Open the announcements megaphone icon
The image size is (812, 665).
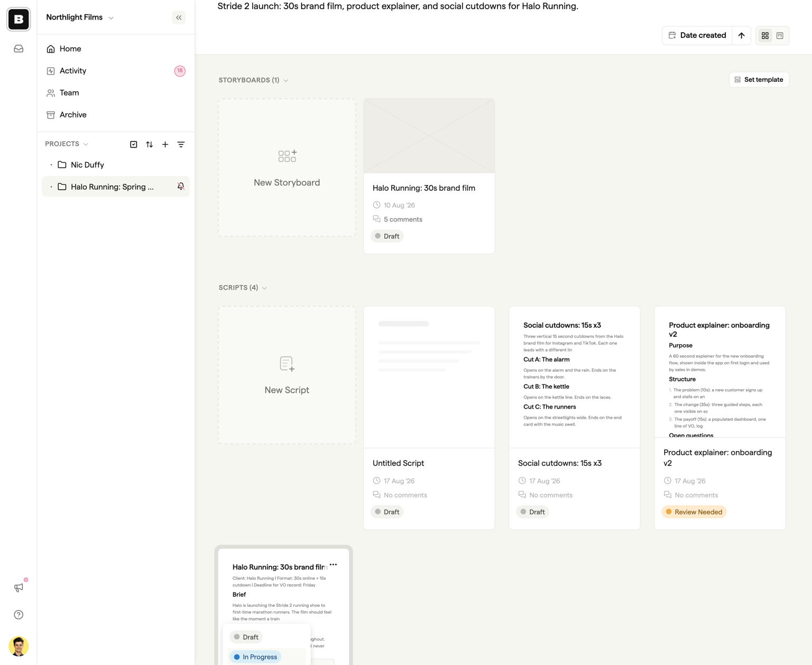click(19, 587)
